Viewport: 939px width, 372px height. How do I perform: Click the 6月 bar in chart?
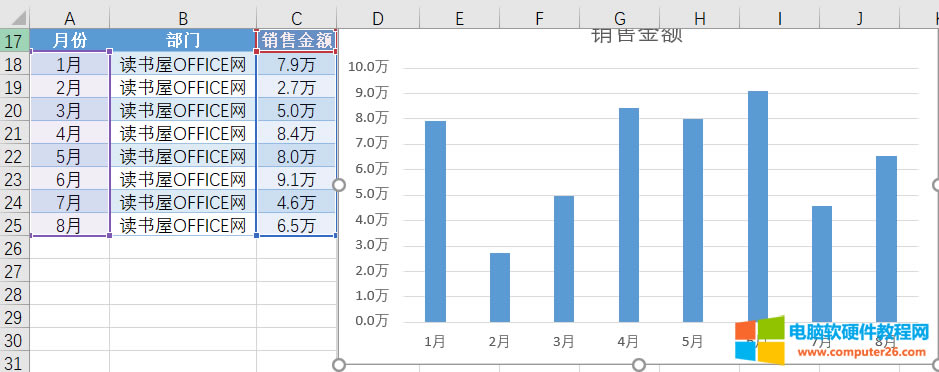[758, 206]
